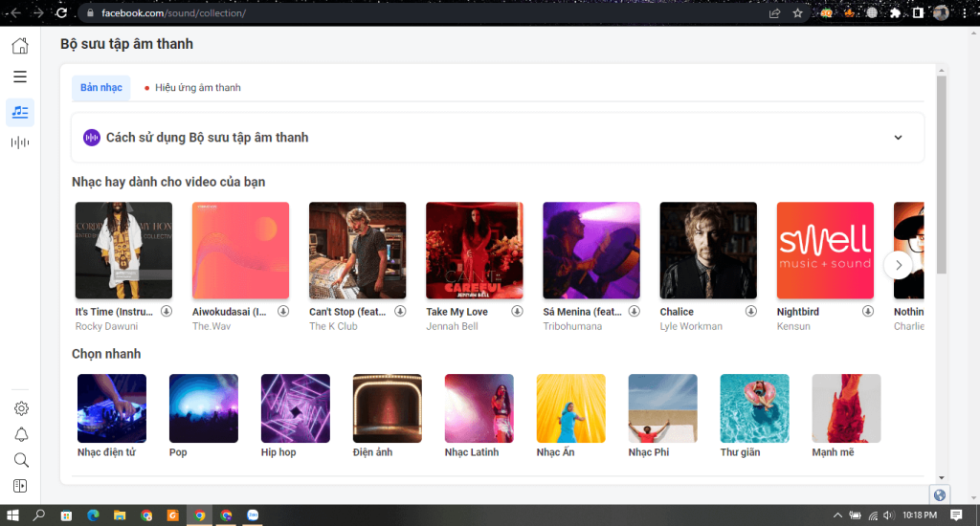Open the waveform audio icon in sidebar
Viewport: 980px width, 526px height.
[x=20, y=142]
